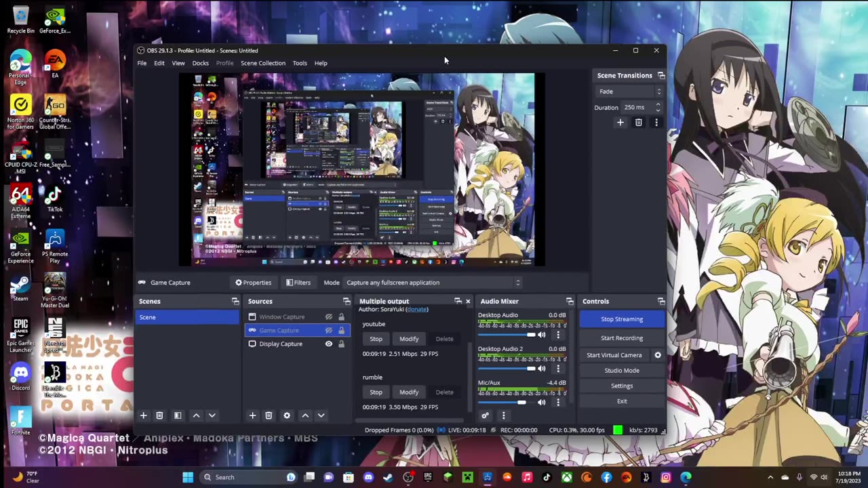Add a new scene with the plus icon
Screen dimensions: 868x488
click(143, 415)
